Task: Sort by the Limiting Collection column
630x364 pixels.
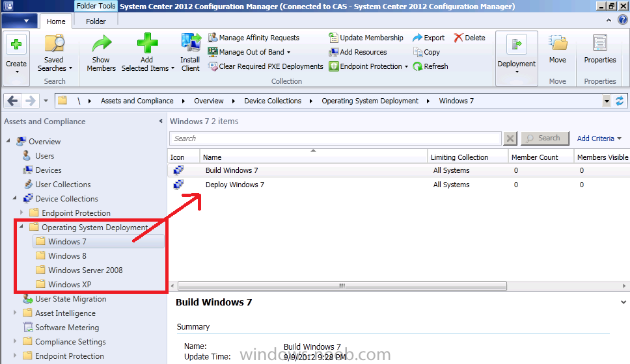Action: [468, 157]
